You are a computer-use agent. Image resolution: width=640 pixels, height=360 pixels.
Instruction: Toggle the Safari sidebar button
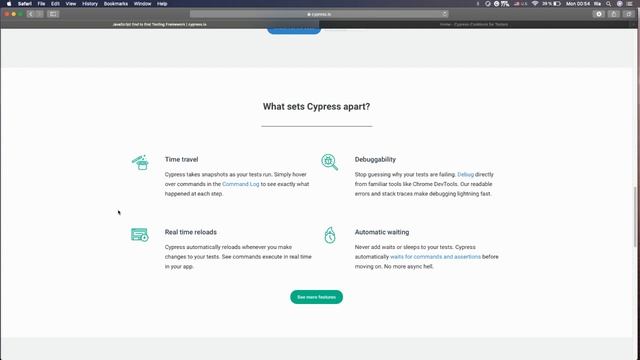[x=53, y=14]
